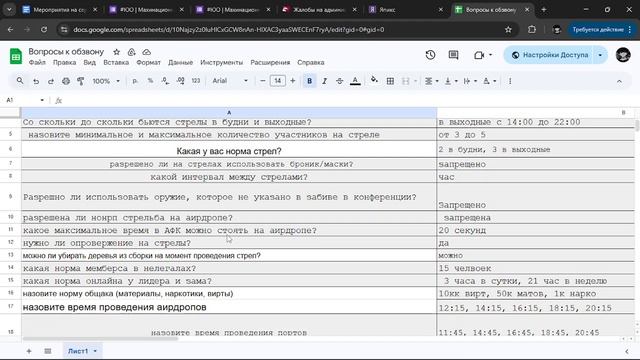Viewport: 640px width, 360px height.
Task: Select column A header
Action: point(229,112)
